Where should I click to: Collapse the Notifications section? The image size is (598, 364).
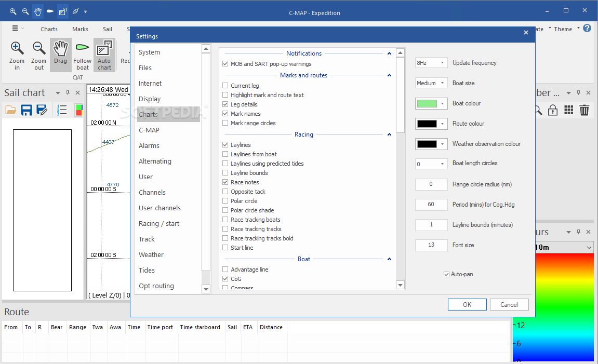pyautogui.click(x=389, y=53)
